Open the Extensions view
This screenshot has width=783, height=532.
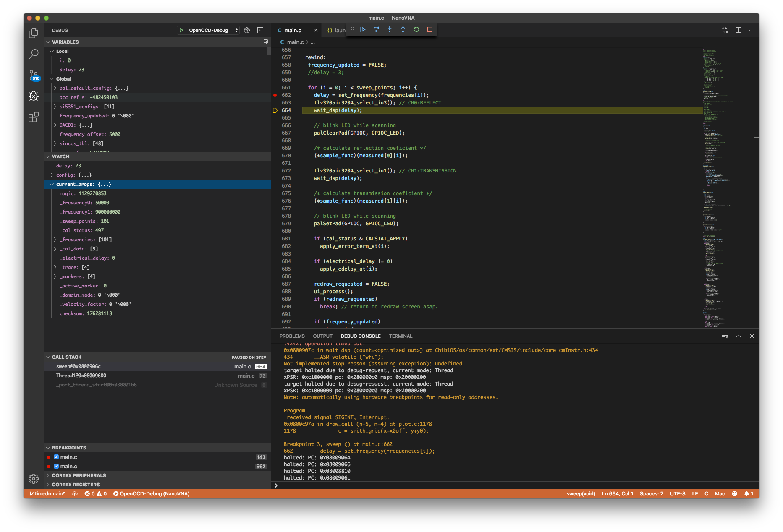pos(34,117)
